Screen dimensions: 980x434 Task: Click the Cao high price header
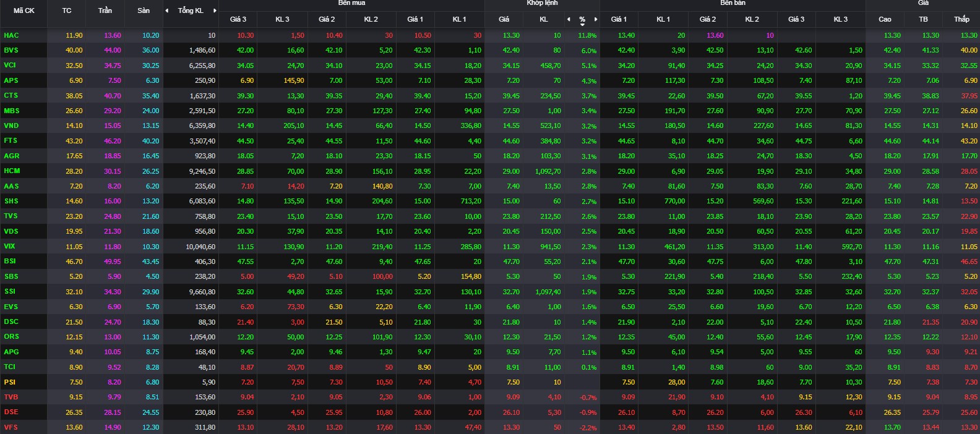tap(885, 19)
